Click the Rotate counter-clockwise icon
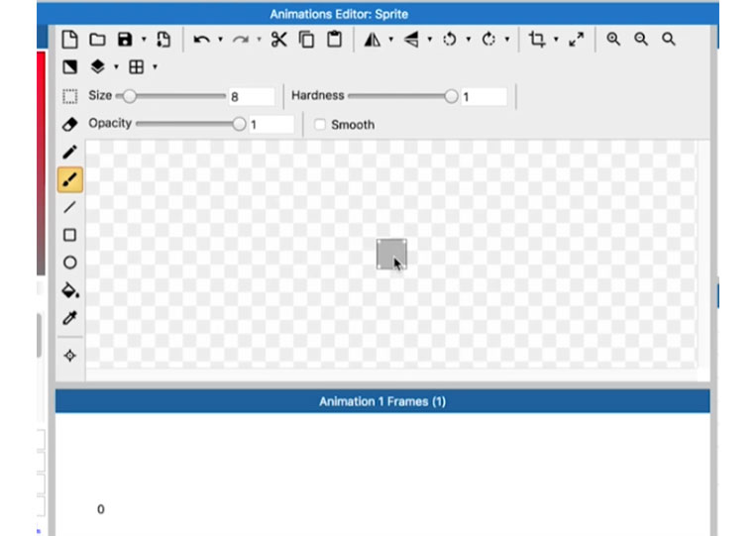 450,39
